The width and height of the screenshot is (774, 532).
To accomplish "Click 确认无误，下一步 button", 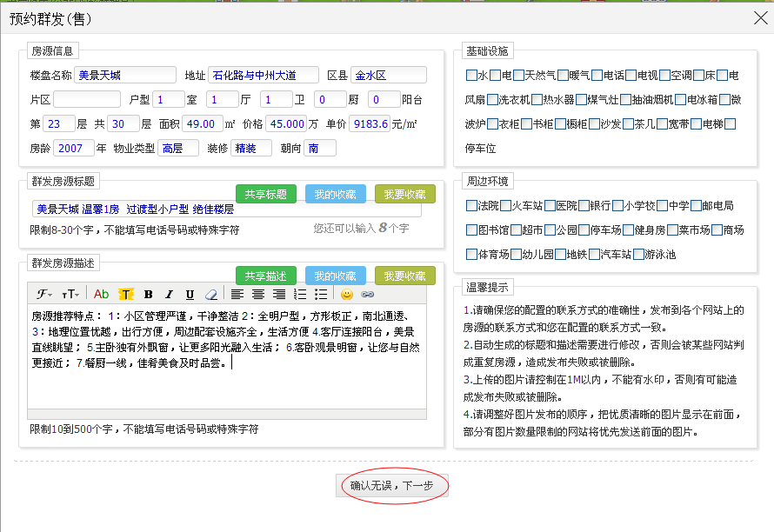I will (392, 486).
